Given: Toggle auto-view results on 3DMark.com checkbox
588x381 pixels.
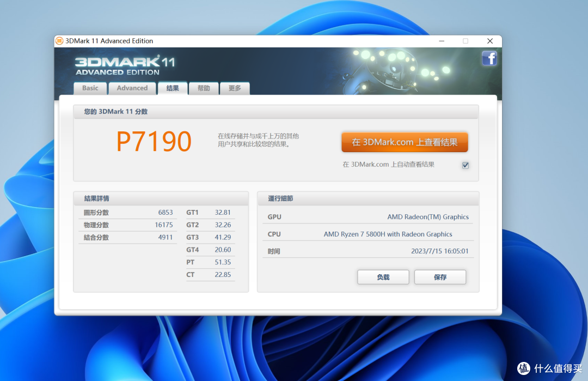Looking at the screenshot, I should (465, 165).
